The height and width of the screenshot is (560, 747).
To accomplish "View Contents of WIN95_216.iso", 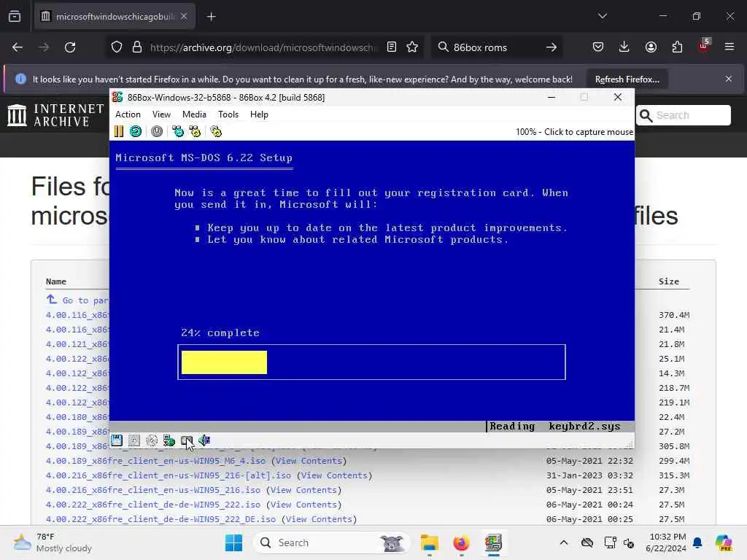I will pyautogui.click(x=303, y=490).
